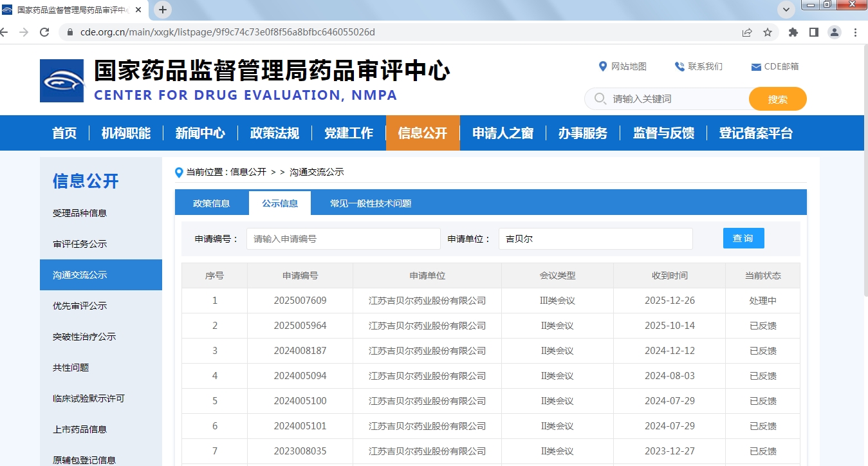Image resolution: width=868 pixels, height=466 pixels.
Task: Share this page via address bar icon
Action: click(747, 32)
